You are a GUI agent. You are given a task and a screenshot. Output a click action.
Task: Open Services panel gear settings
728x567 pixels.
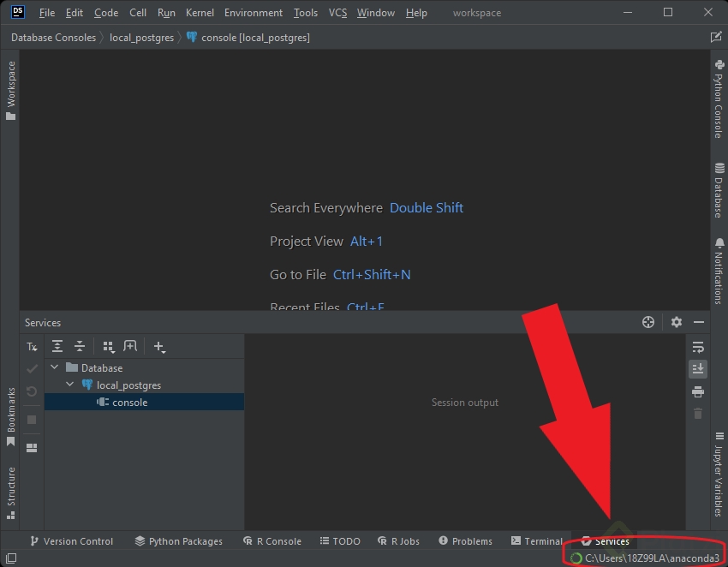677,322
